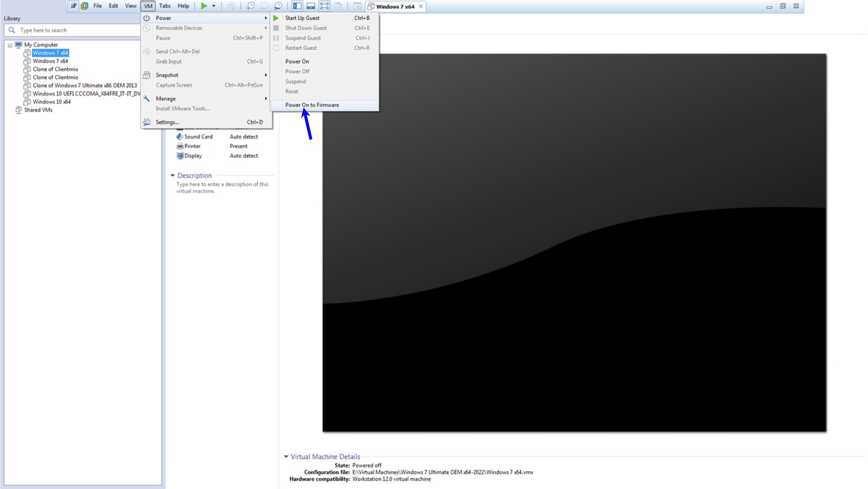This screenshot has width=868, height=489.
Task: Click the green Power On play button in toolbar
Action: (x=204, y=6)
